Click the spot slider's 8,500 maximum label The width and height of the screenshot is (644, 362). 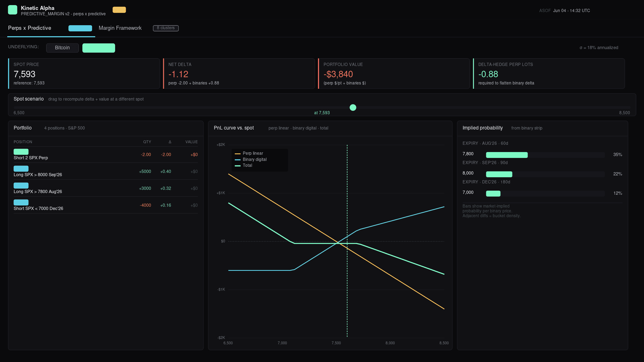pos(624,113)
